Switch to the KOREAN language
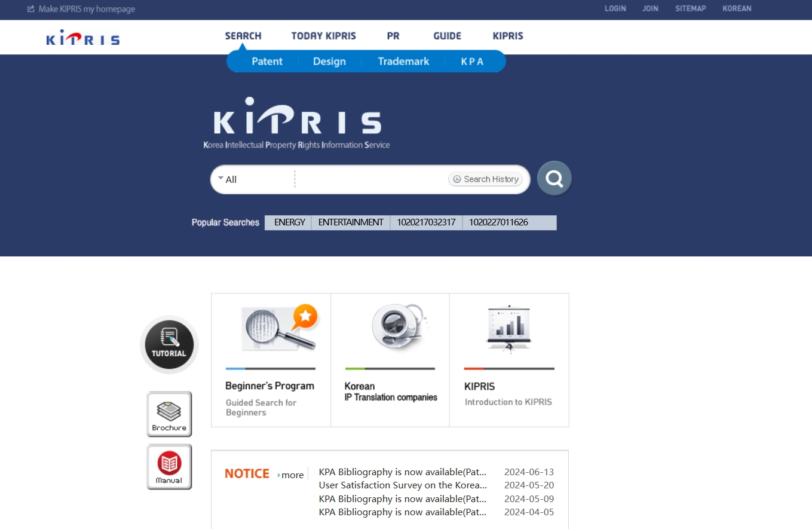Viewport: 812px width, 529px height. pos(737,8)
